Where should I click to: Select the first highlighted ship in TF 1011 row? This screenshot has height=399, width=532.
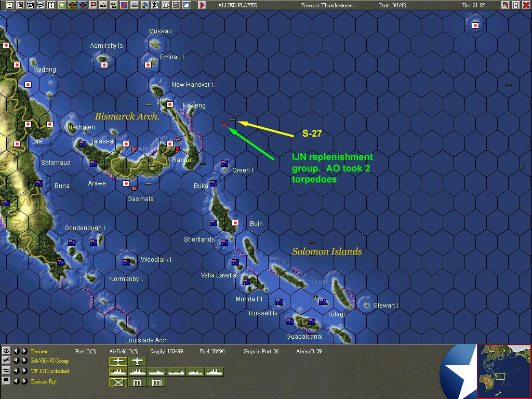click(118, 372)
